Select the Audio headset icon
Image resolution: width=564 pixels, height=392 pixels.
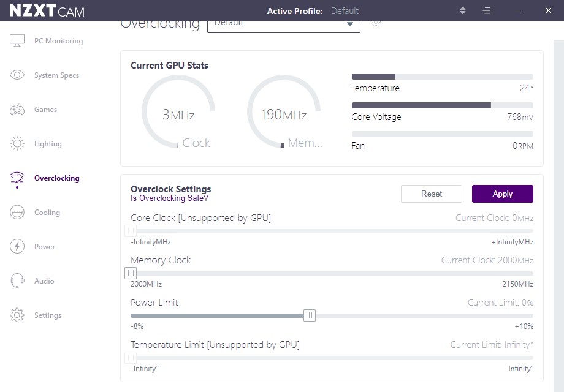[17, 281]
